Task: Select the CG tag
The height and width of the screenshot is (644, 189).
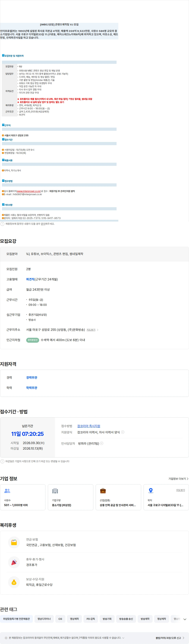Action: [60, 619]
